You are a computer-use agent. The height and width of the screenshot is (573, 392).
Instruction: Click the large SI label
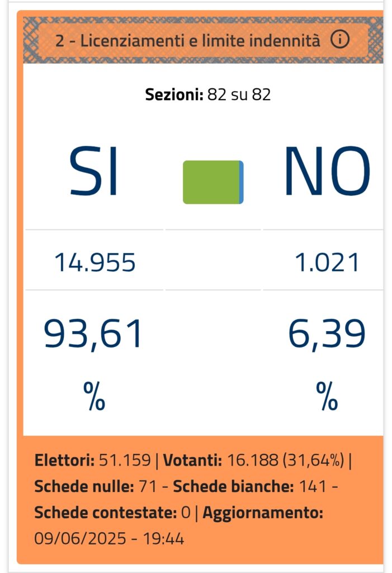[93, 171]
